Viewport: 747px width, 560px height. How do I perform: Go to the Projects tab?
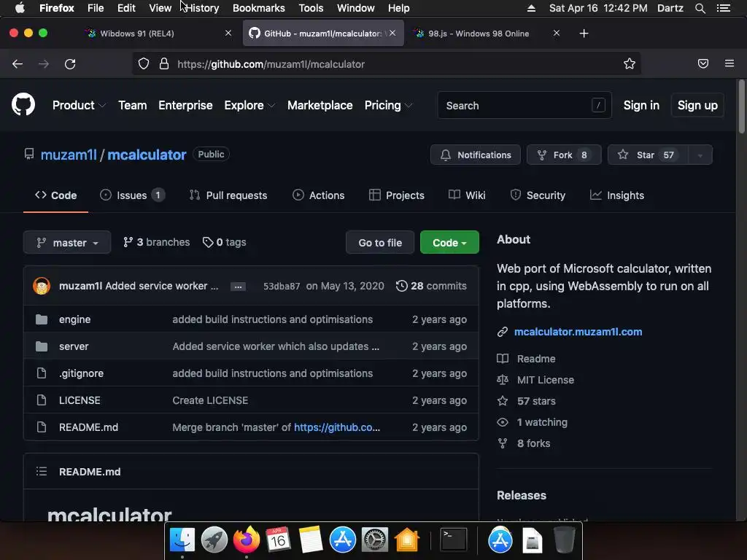coord(396,195)
